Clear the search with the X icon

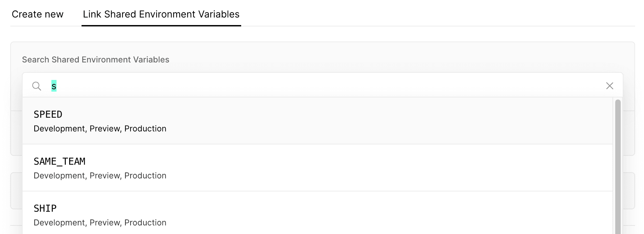pos(609,86)
